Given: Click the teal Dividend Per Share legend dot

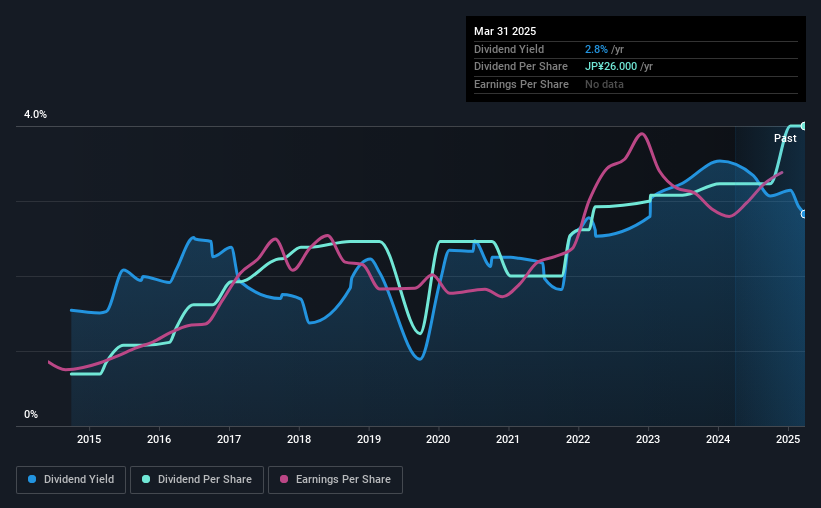Looking at the screenshot, I should pyautogui.click(x=146, y=479).
